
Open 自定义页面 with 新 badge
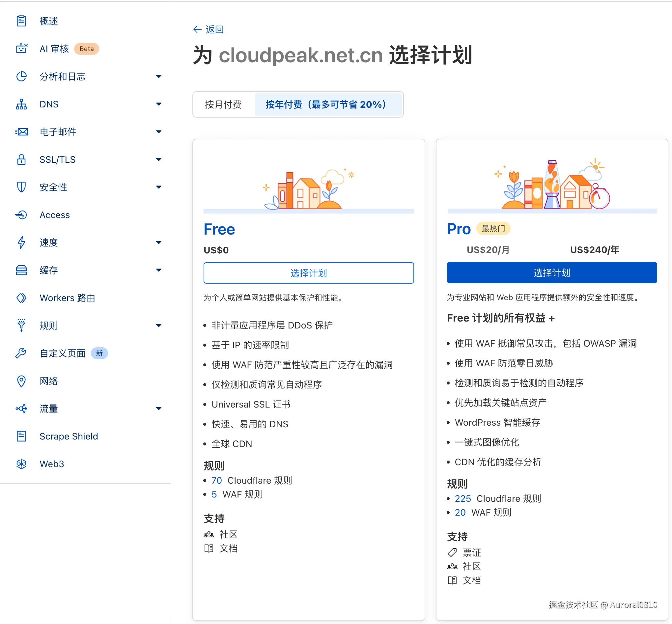tap(63, 353)
